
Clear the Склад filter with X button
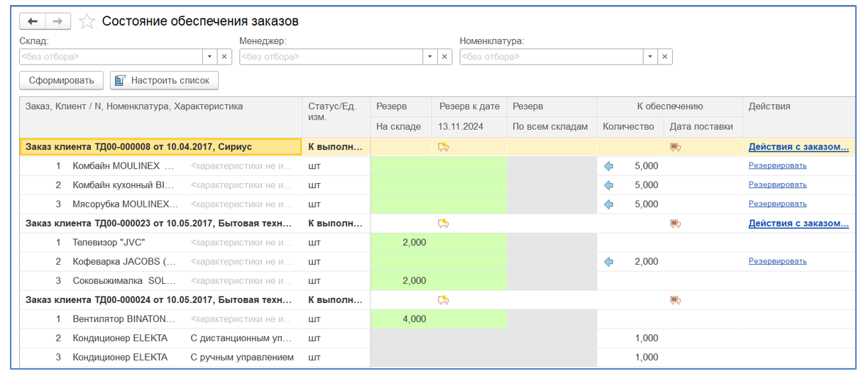tap(224, 57)
